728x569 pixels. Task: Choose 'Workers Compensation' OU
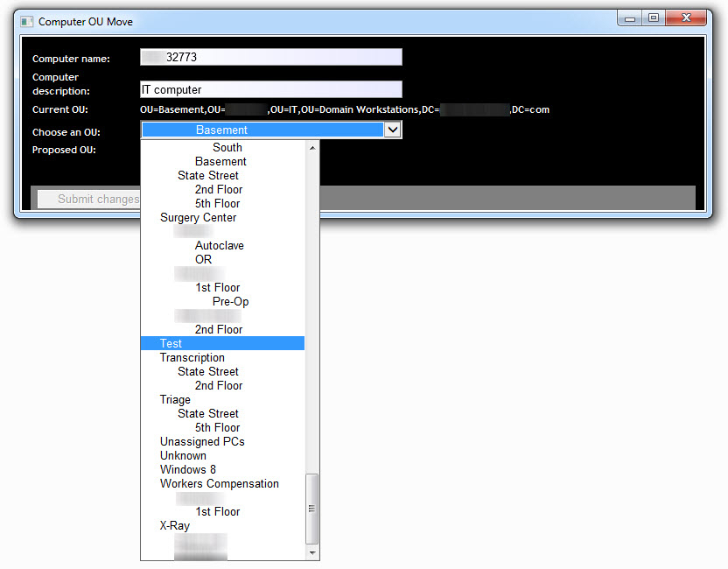(219, 483)
